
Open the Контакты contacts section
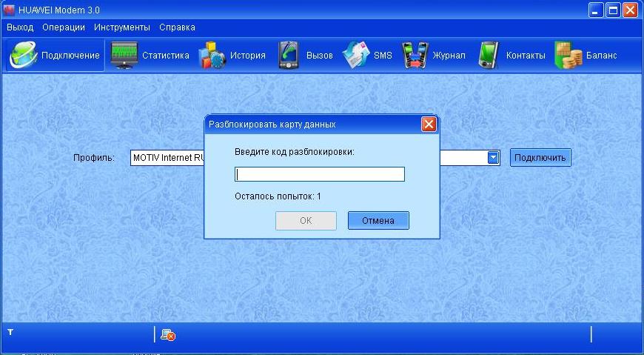(x=511, y=55)
